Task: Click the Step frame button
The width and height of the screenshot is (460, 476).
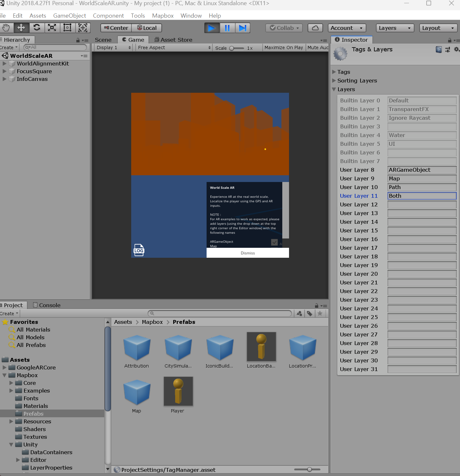Action: pos(243,28)
